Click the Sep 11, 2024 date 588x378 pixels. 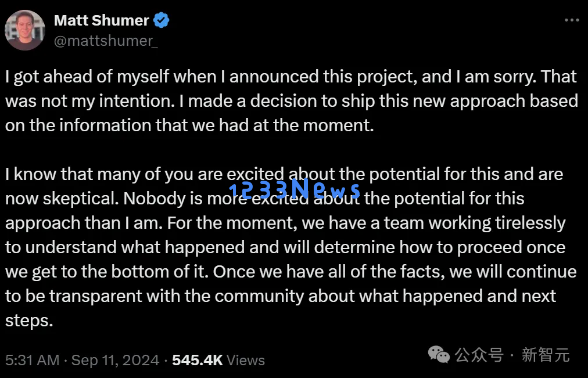(115, 360)
